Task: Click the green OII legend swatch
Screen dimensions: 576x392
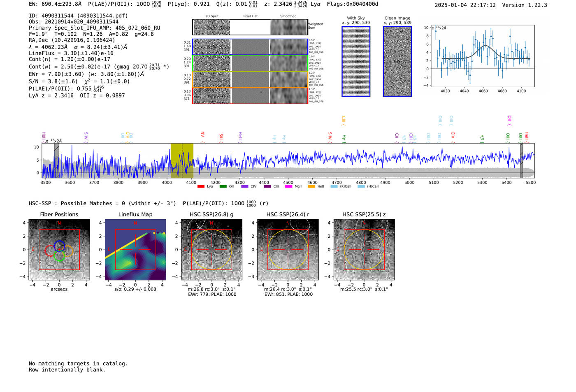Action: tap(223, 186)
